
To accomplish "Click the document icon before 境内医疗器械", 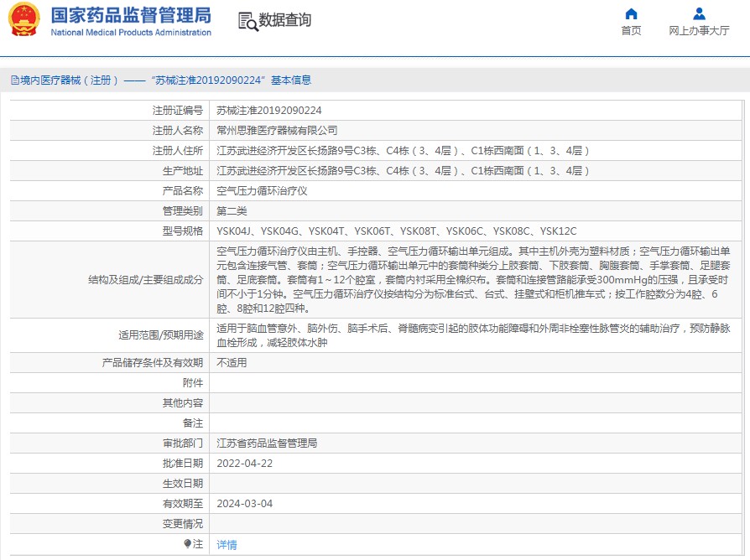I will click(x=14, y=80).
